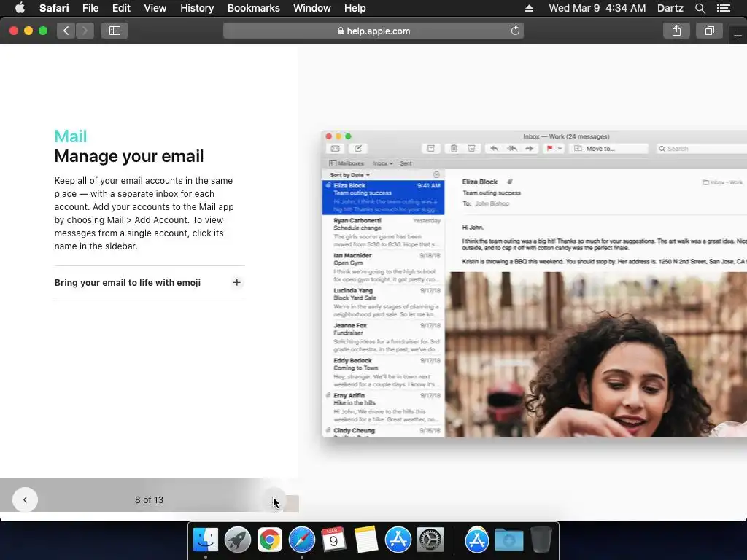Open the File menu

point(90,8)
